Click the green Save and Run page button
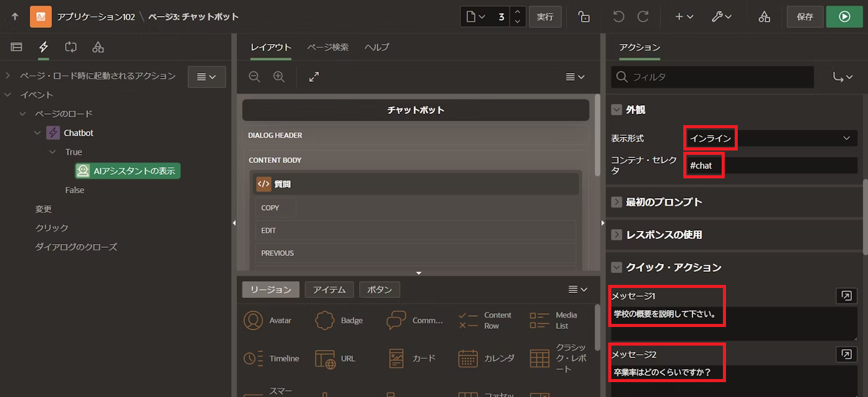The height and width of the screenshot is (397, 868). (844, 17)
